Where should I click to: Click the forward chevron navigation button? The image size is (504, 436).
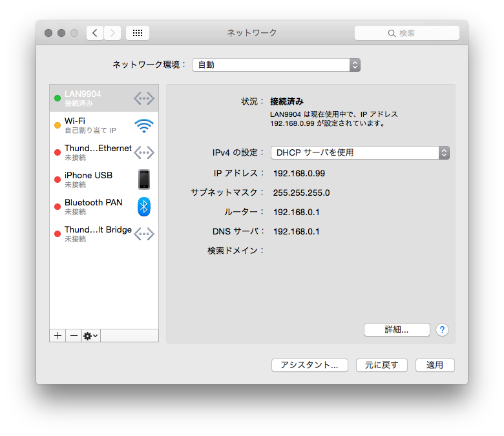(112, 33)
